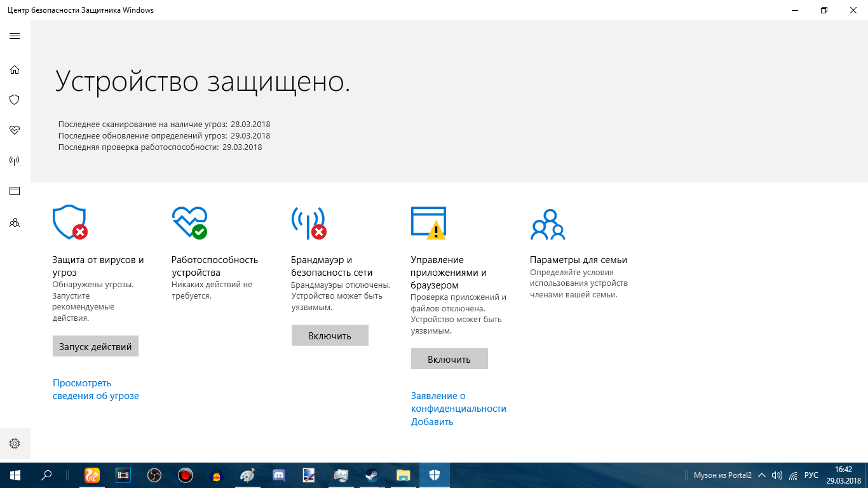868x488 pixels.
Task: Open OBS Studio from the taskbar
Action: pyautogui.click(x=154, y=475)
